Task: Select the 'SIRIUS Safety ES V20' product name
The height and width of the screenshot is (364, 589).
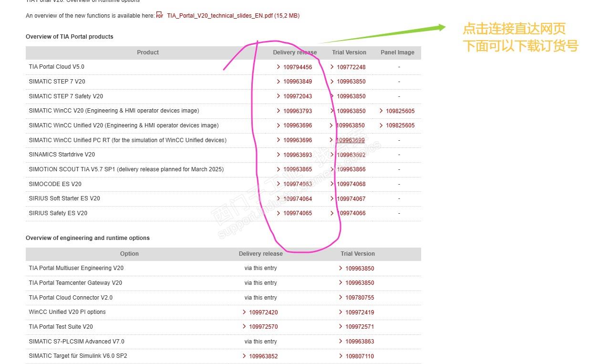Action: click(x=58, y=213)
